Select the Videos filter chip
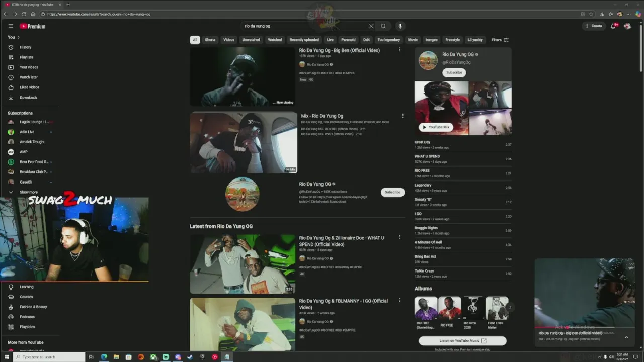Viewport: 644px width, 362px height. 229,40
